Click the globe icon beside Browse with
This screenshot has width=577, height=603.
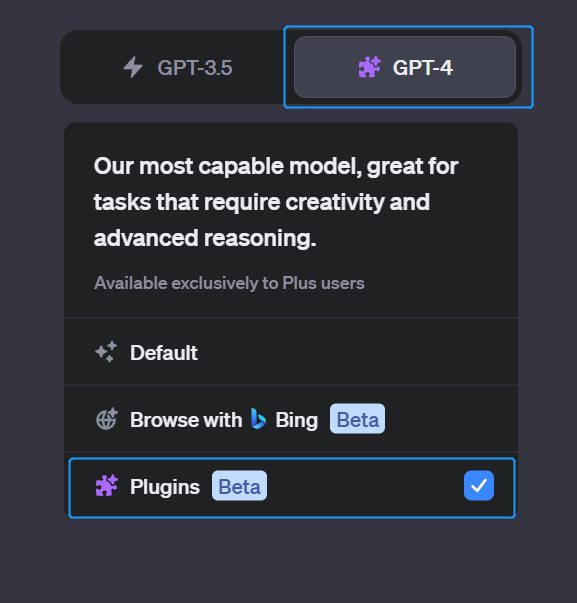107,418
